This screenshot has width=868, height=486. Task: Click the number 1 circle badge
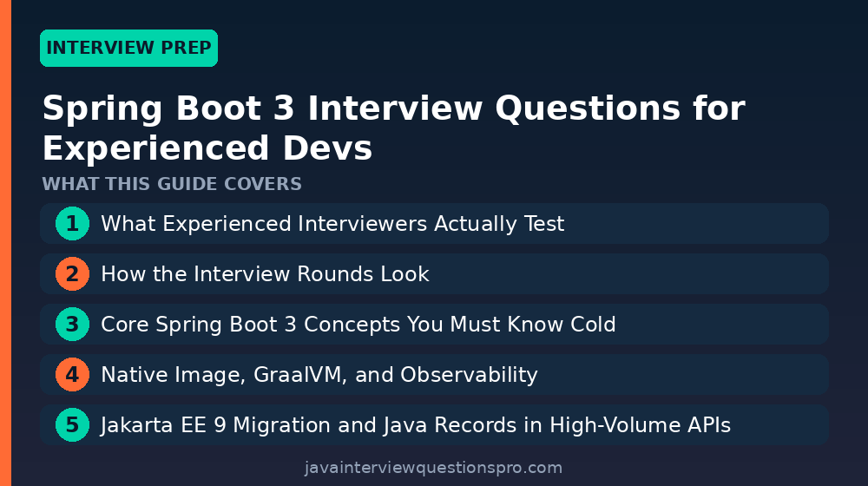(x=73, y=224)
